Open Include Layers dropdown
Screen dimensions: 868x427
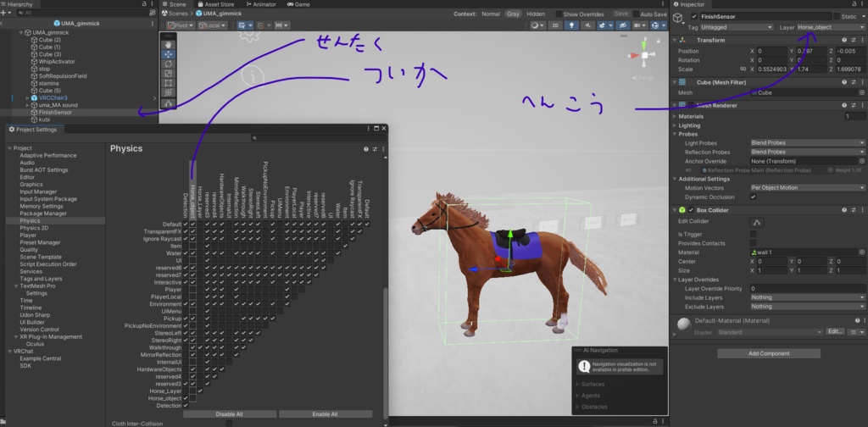808,297
